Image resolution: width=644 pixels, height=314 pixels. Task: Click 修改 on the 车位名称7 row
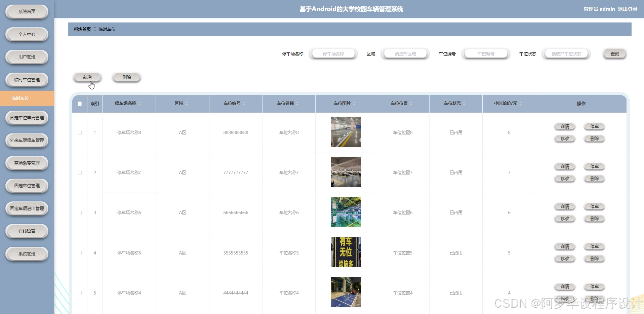(565, 179)
